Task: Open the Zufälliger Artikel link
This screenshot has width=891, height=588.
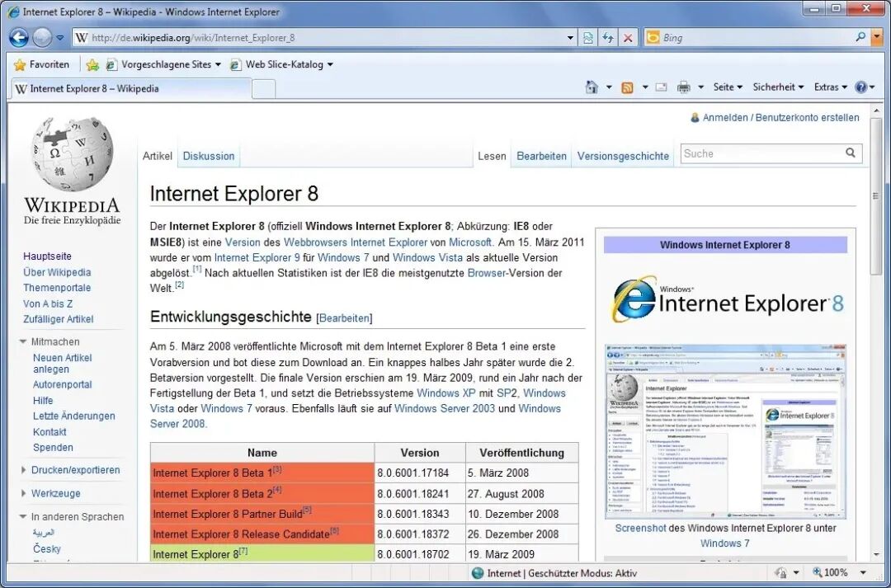Action: click(58, 319)
